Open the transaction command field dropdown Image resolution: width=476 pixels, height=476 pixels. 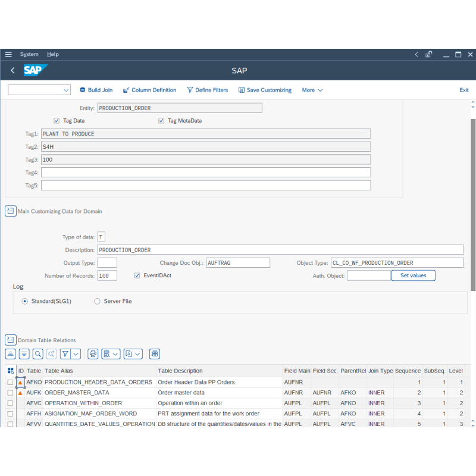66,90
